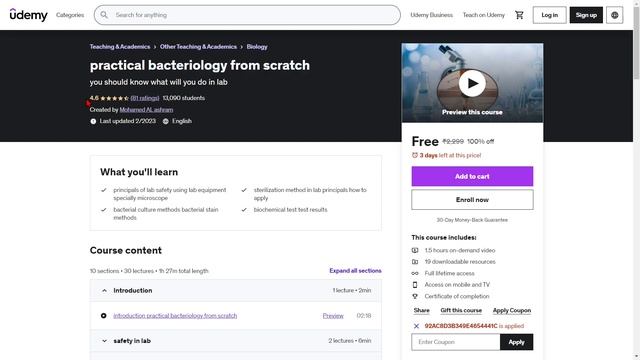Click the checkmark beside sterilization method

(244, 190)
